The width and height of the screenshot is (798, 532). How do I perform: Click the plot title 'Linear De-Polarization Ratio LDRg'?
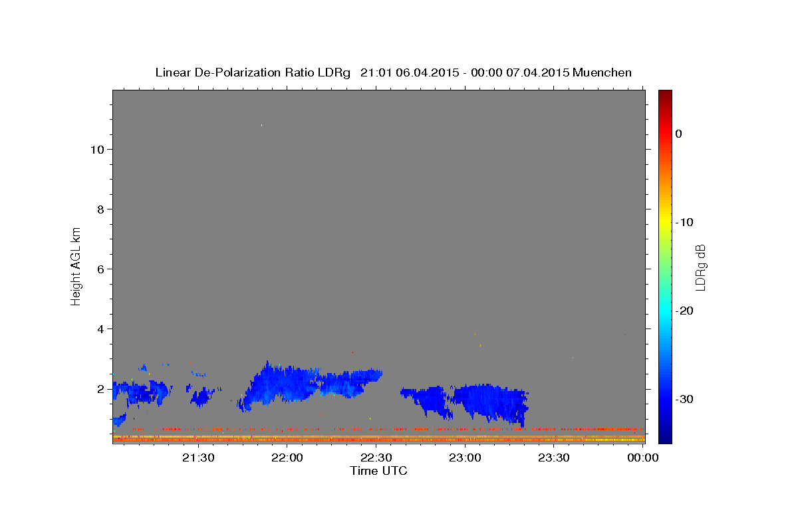(253, 72)
